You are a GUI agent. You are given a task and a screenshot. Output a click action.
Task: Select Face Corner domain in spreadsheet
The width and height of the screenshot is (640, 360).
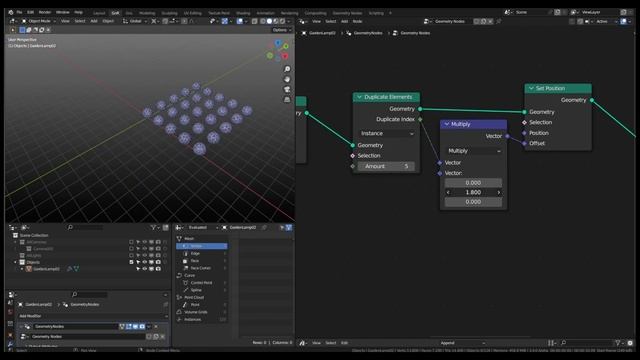(202, 268)
